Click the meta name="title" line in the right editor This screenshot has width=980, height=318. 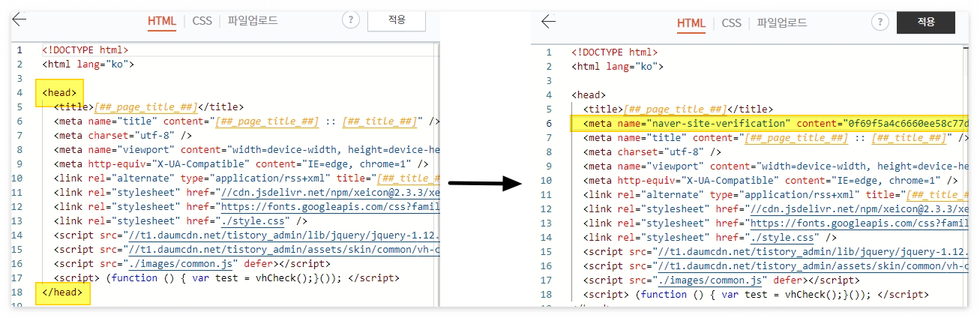tap(776, 138)
